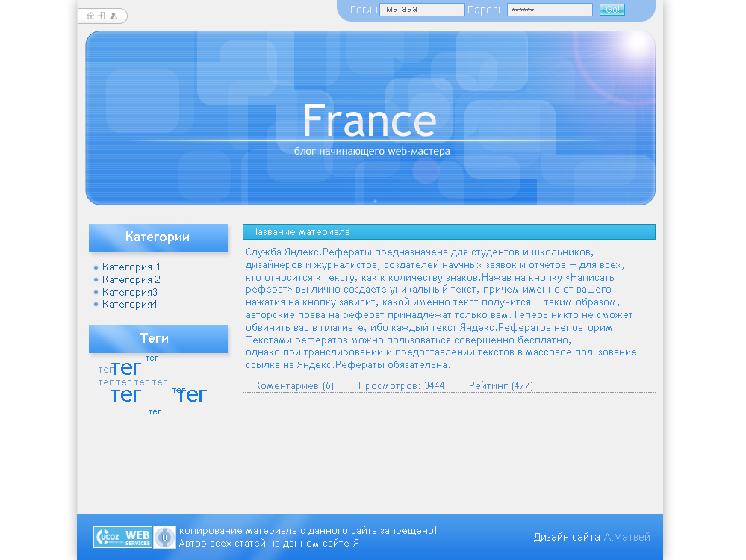Screen dimensions: 746x560
Task: Click inside the Пароль password field
Action: [x=549, y=9]
